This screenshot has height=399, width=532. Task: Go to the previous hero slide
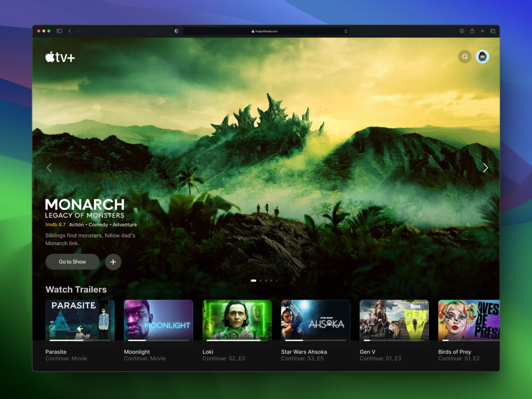pos(49,168)
